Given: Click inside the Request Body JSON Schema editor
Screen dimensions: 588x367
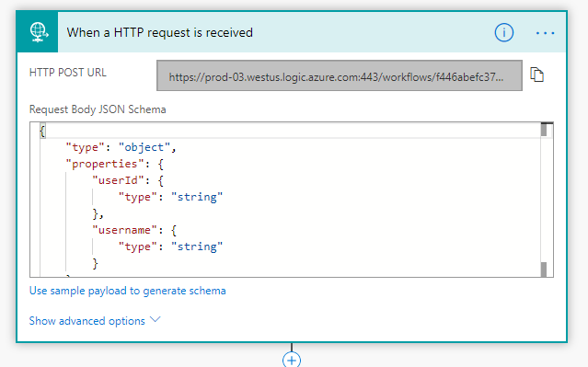Looking at the screenshot, I should (x=292, y=200).
